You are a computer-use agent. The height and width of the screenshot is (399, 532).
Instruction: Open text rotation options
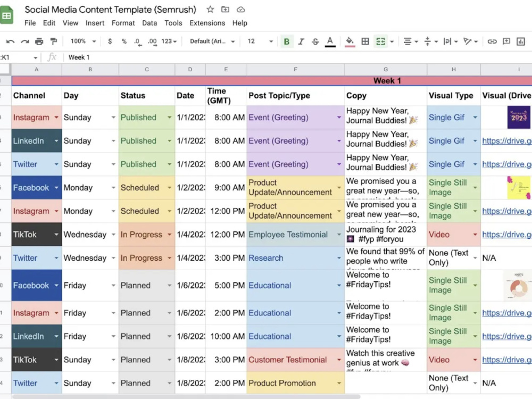pyautogui.click(x=471, y=41)
